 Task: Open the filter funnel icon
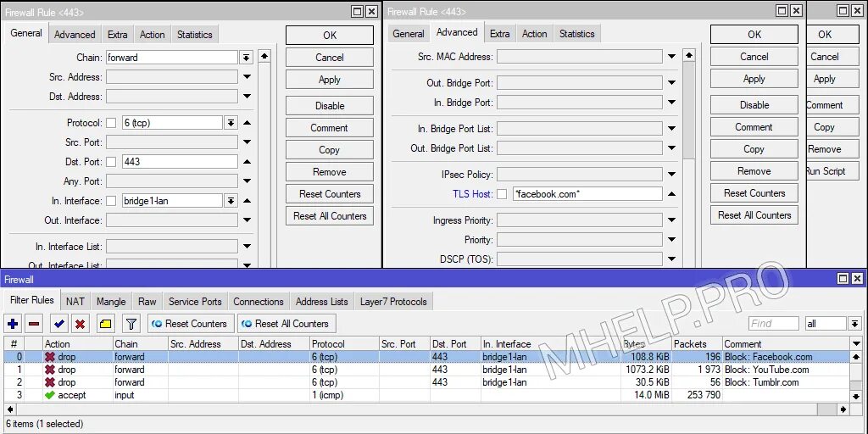(x=131, y=324)
